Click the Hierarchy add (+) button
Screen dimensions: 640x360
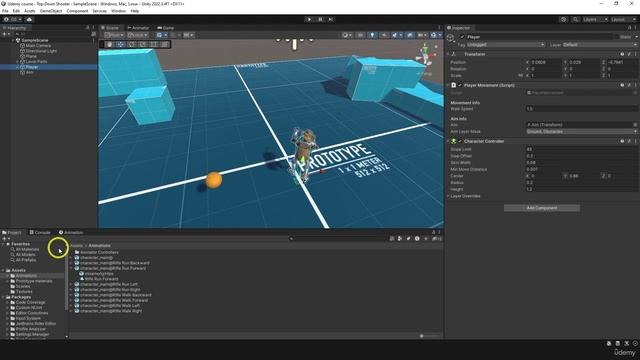point(6,34)
